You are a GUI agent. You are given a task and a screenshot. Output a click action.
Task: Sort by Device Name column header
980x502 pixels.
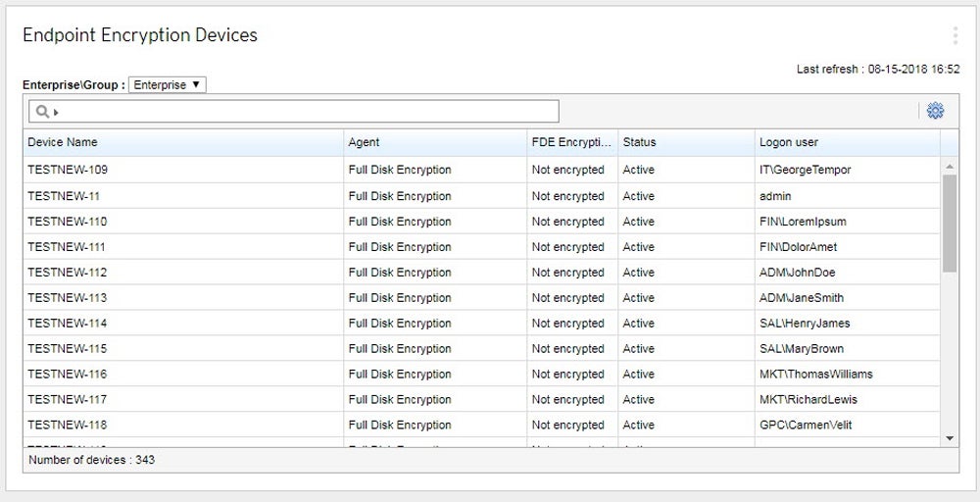63,142
